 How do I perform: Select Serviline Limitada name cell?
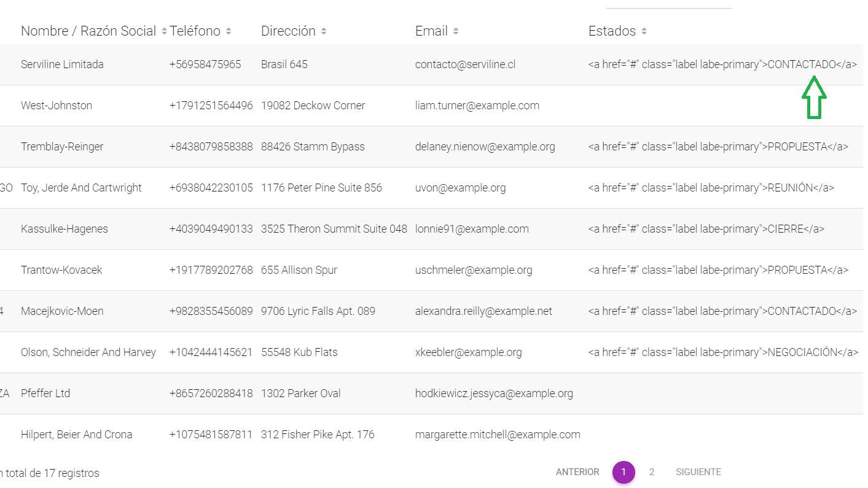pos(62,64)
